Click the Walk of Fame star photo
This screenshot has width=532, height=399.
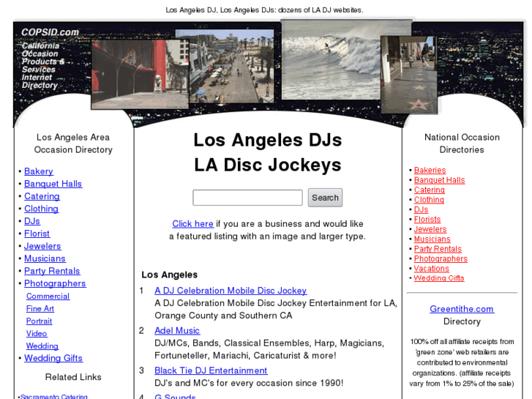point(409,75)
